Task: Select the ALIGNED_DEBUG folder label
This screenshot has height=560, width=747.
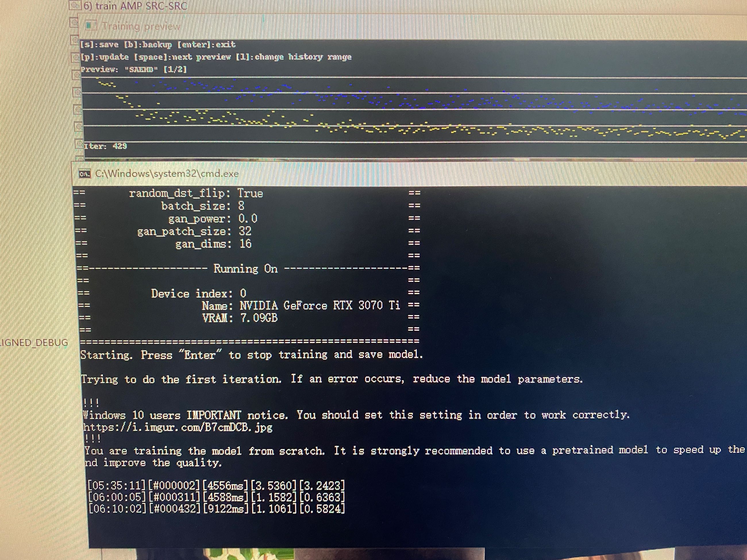Action: coord(34,343)
